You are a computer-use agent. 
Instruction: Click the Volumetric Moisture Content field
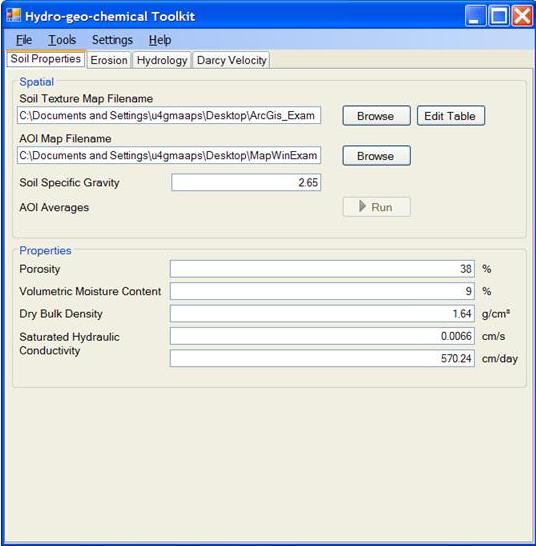(322, 291)
